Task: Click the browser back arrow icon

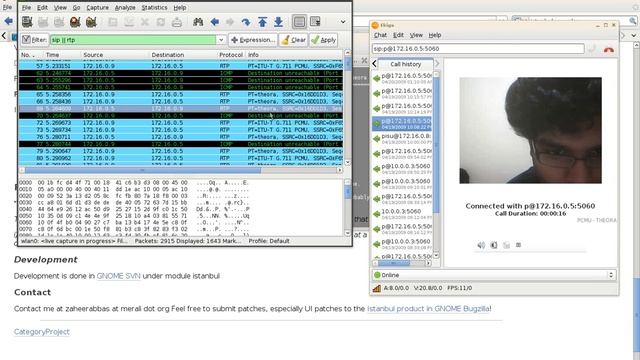Action: click(8, 21)
